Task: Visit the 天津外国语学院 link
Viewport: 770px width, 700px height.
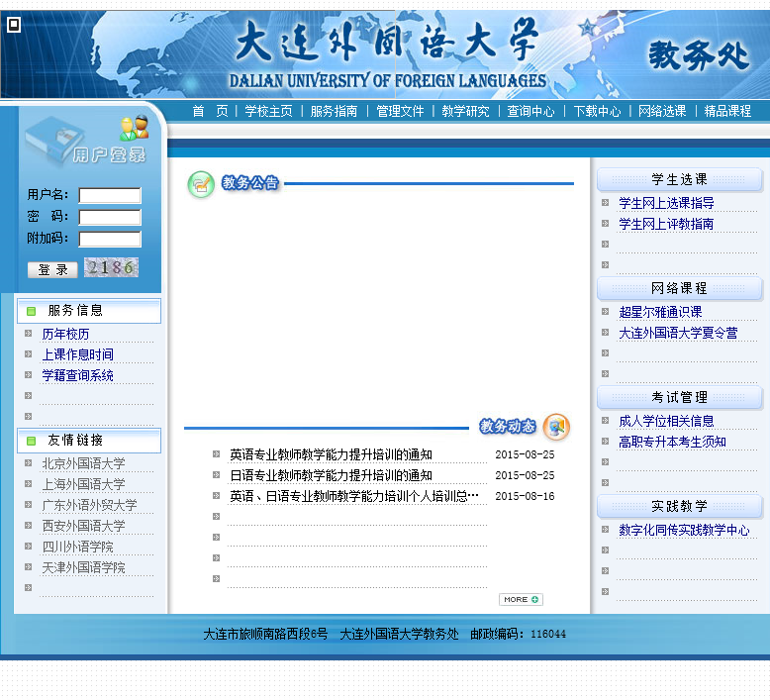Action: coord(83,567)
